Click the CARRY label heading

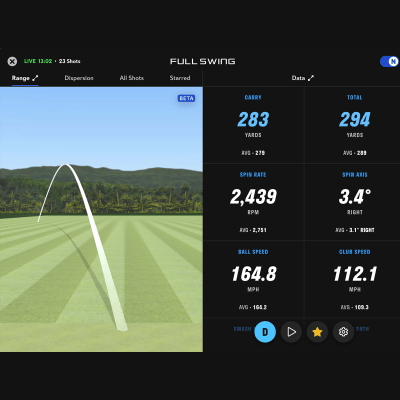253,98
